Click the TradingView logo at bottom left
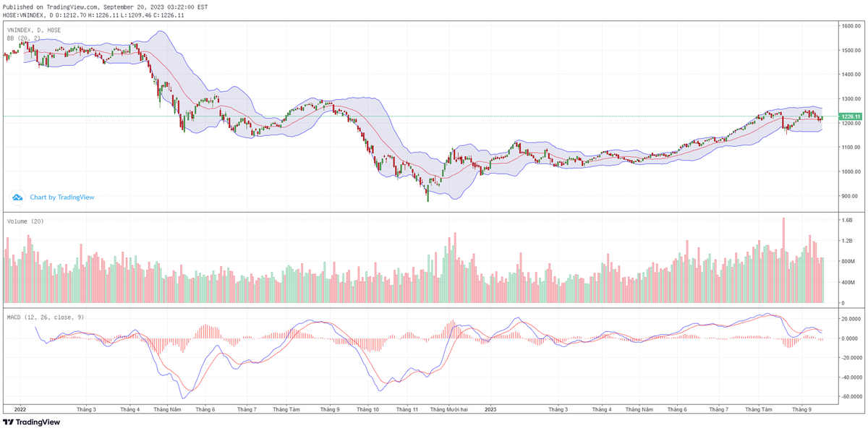The width and height of the screenshot is (868, 431). click(x=31, y=422)
